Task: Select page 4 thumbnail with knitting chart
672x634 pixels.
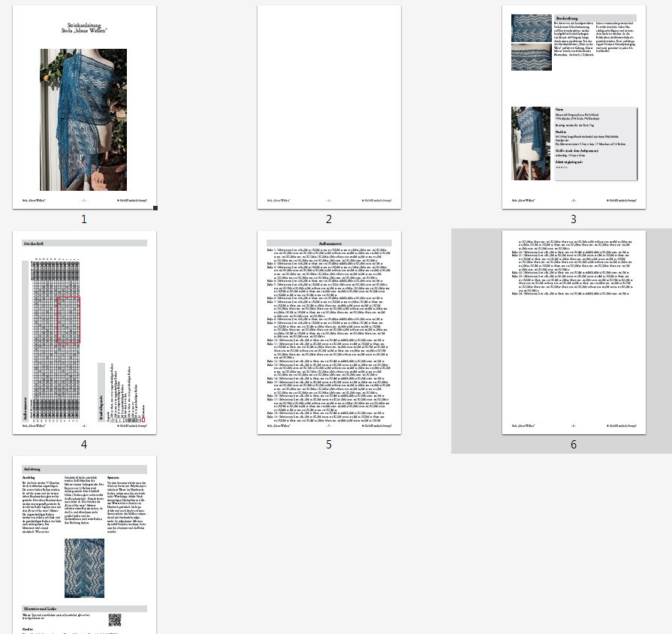Action: point(84,332)
